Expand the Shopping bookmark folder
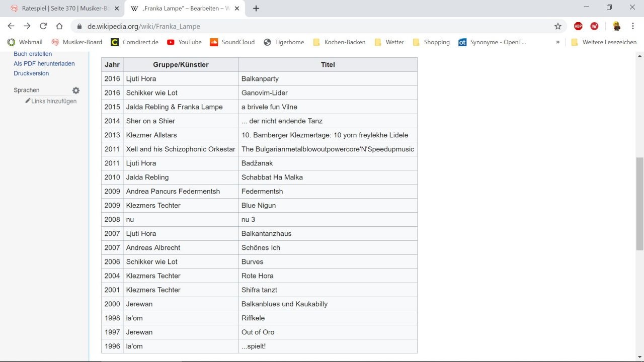 [431, 42]
